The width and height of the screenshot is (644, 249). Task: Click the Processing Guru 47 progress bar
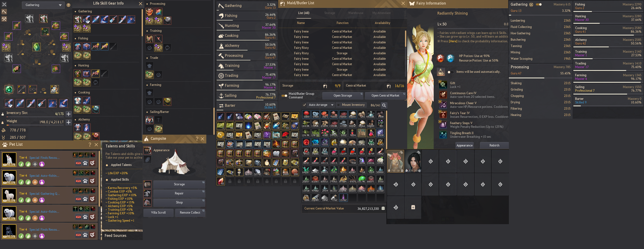540,78
